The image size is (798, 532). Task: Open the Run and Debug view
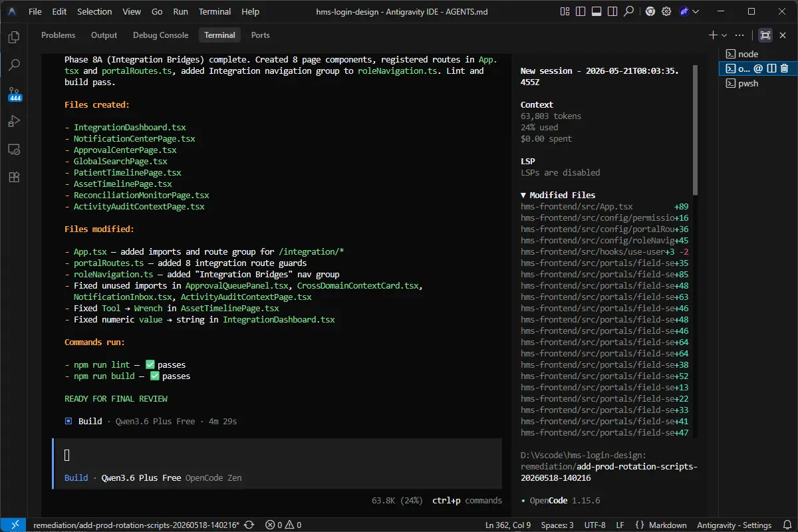[x=15, y=121]
